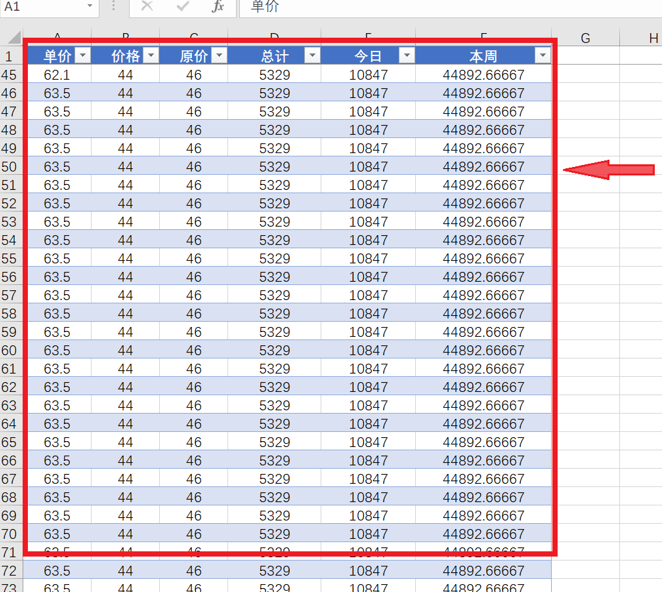Screen dimensions: 664x593
Task: Click 10847 in row 61
Action: pyautogui.click(x=368, y=369)
